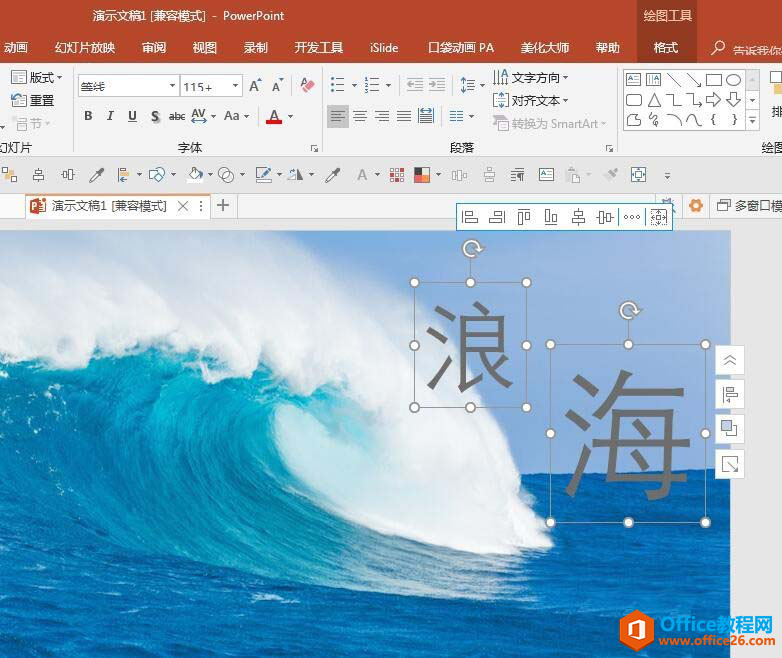This screenshot has height=658, width=782.
Task: Select the Text Box shape in the gallery
Action: click(633, 80)
